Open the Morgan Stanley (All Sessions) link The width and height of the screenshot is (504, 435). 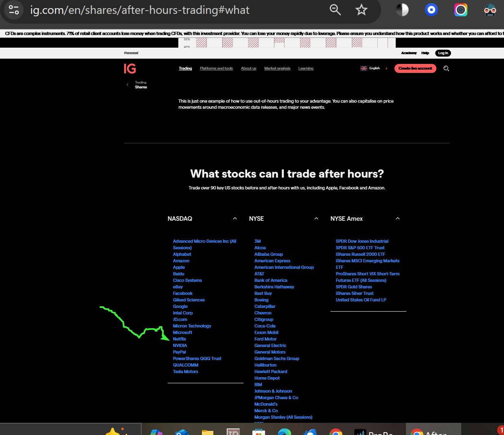point(283,417)
